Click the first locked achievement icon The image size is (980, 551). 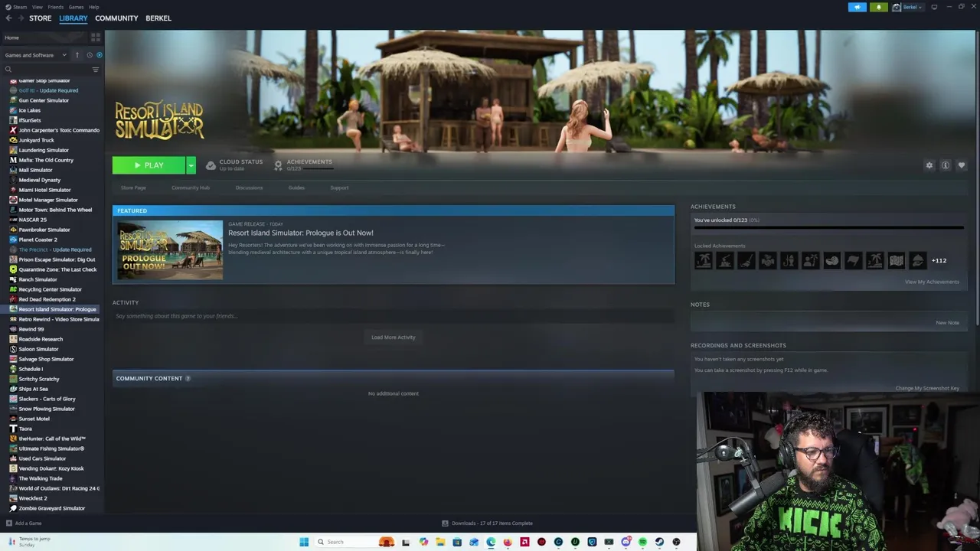[703, 261]
